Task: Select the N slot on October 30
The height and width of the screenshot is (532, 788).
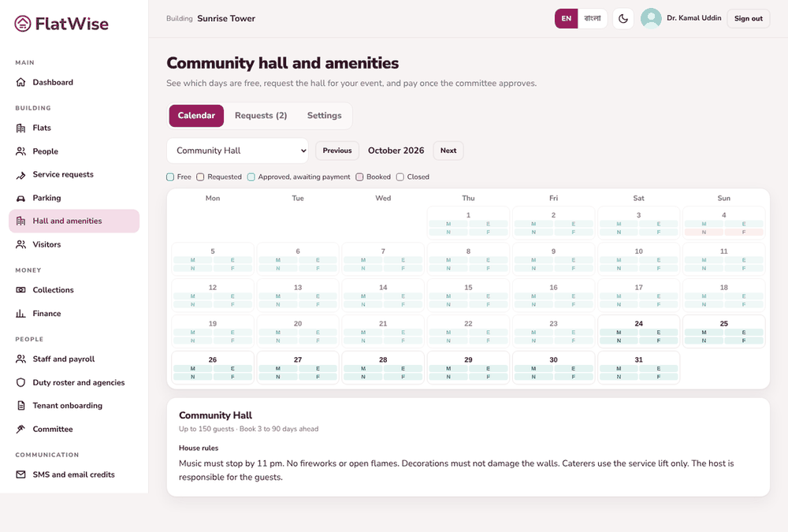Action: (x=533, y=377)
